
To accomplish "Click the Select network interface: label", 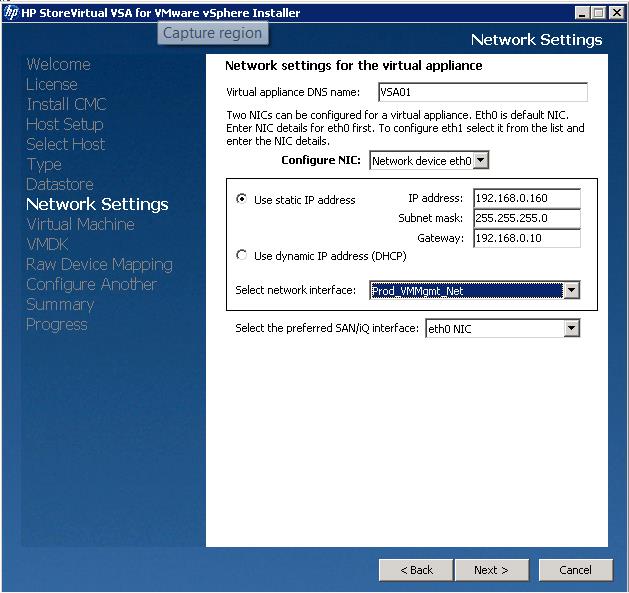I will (296, 290).
